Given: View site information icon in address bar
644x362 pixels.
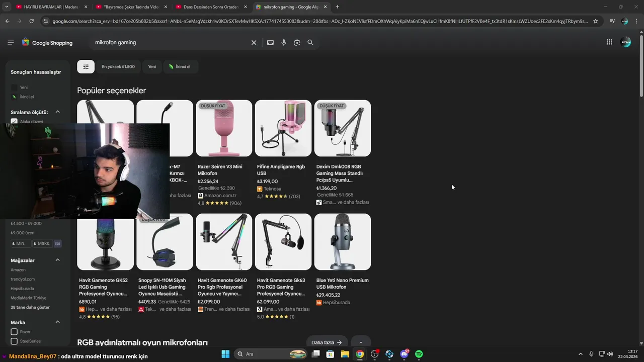Looking at the screenshot, I should (46, 21).
